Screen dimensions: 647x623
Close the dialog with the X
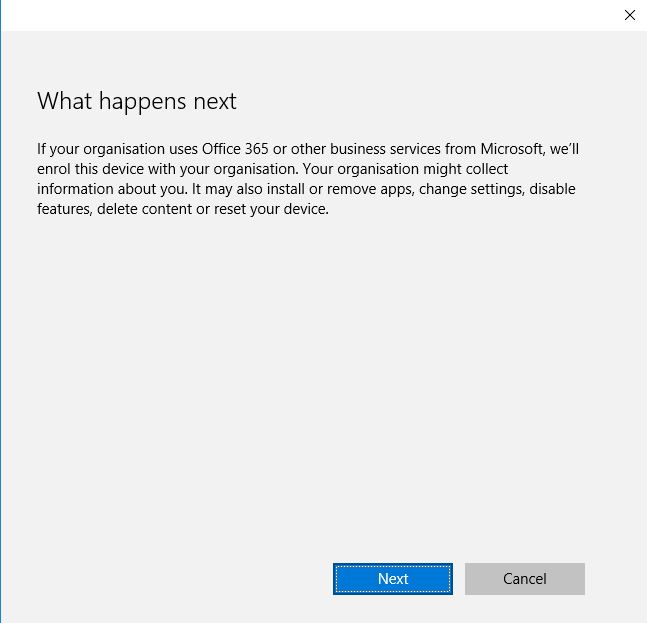(x=629, y=15)
